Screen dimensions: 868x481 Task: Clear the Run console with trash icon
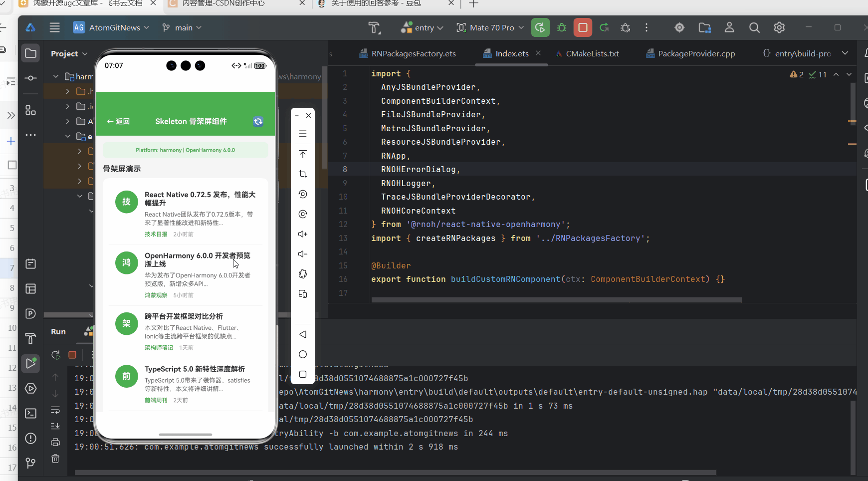click(55, 459)
